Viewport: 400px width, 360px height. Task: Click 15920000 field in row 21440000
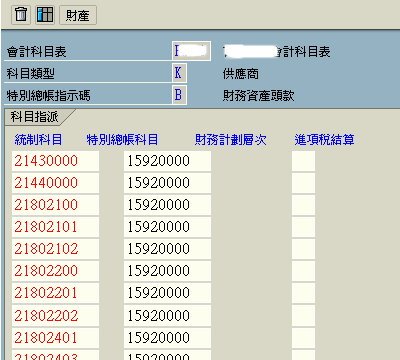point(167,183)
